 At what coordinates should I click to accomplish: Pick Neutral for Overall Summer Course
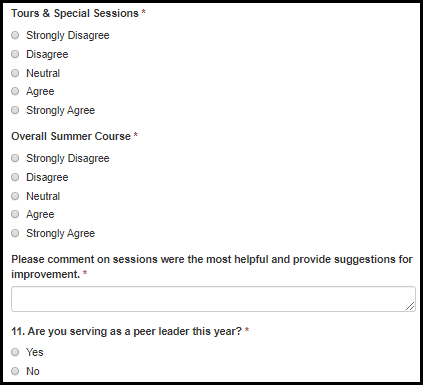[15, 196]
